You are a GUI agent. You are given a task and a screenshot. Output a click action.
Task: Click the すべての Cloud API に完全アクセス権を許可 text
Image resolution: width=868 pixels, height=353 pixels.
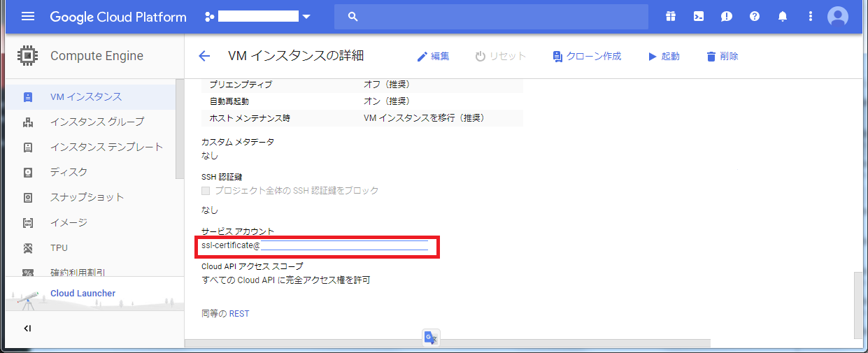285,280
